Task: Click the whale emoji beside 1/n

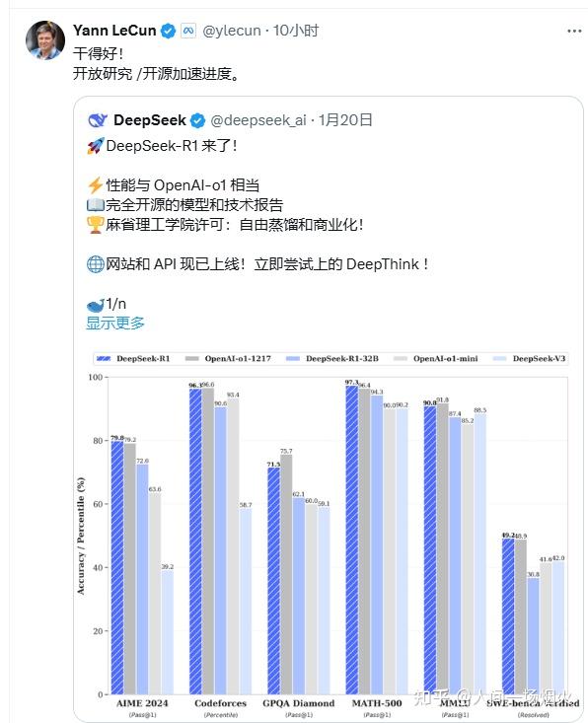Action: click(95, 305)
